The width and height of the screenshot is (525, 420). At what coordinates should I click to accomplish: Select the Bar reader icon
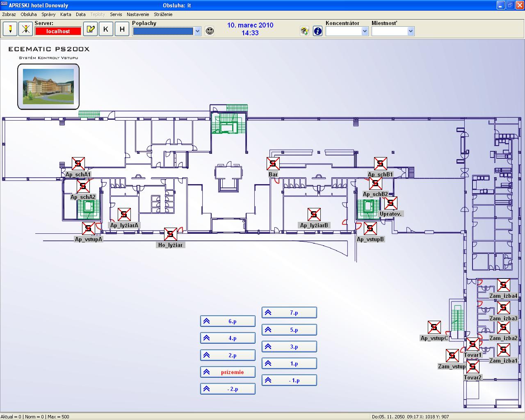point(273,164)
